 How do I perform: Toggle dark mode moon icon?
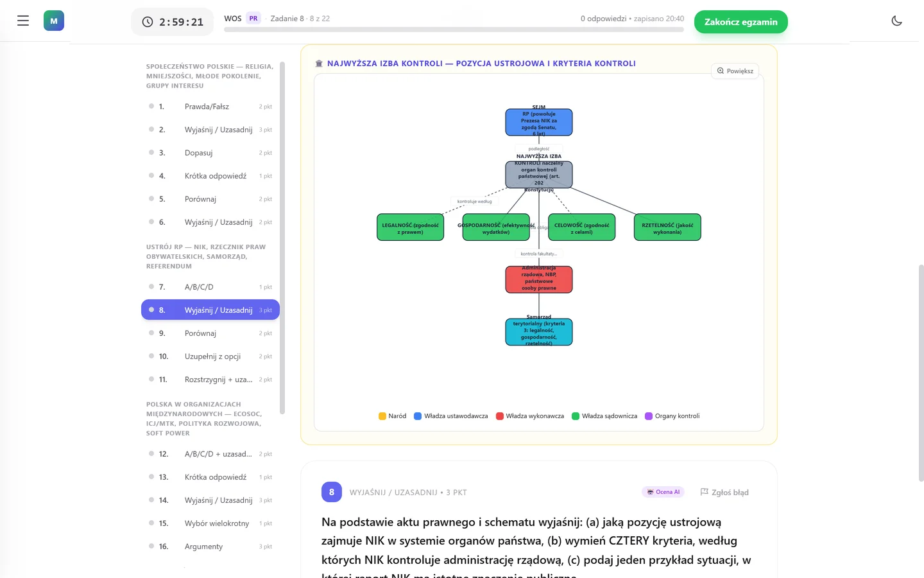pyautogui.click(x=897, y=21)
